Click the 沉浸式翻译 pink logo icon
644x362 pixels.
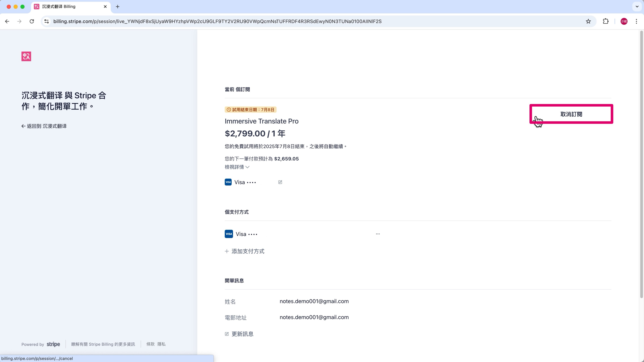click(26, 56)
